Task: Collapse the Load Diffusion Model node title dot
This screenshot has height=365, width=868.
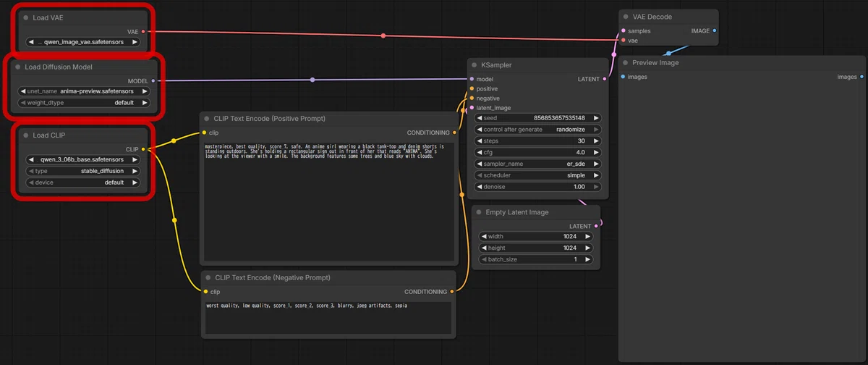Action: point(18,67)
